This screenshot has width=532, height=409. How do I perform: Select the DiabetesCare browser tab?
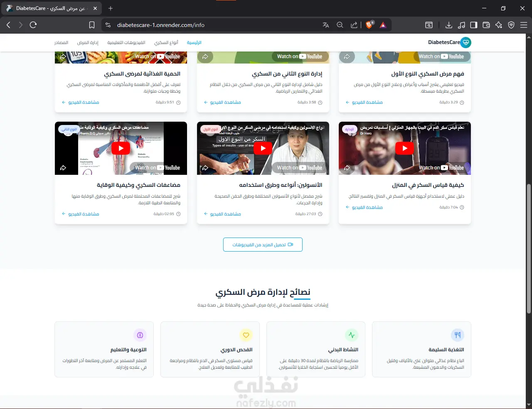[x=52, y=8]
